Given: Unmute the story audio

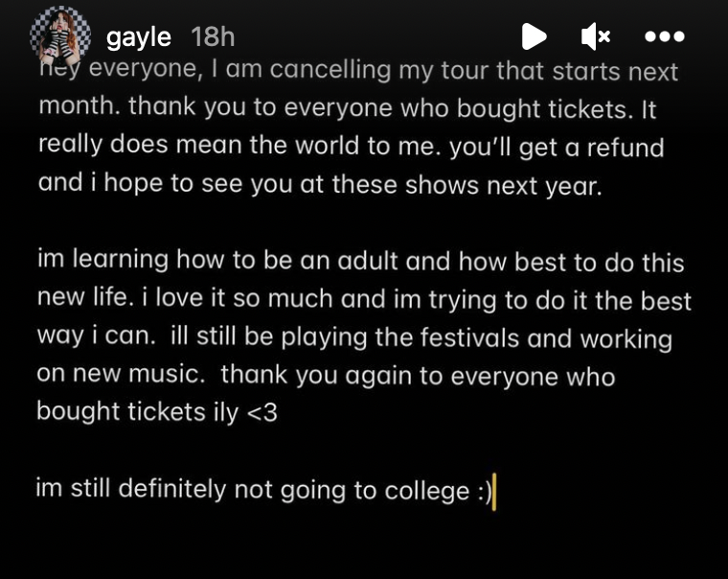Looking at the screenshot, I should (x=595, y=36).
